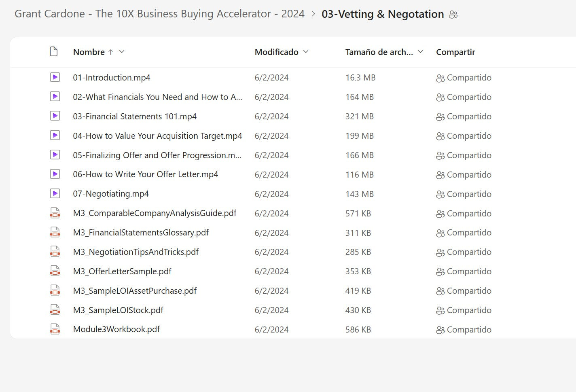This screenshot has height=392, width=576.
Task: Click the Compartir column header
Action: pos(455,52)
